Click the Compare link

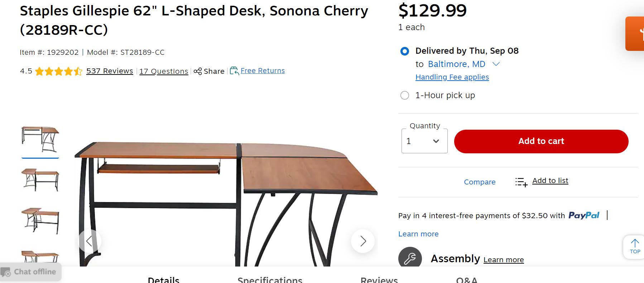[480, 182]
